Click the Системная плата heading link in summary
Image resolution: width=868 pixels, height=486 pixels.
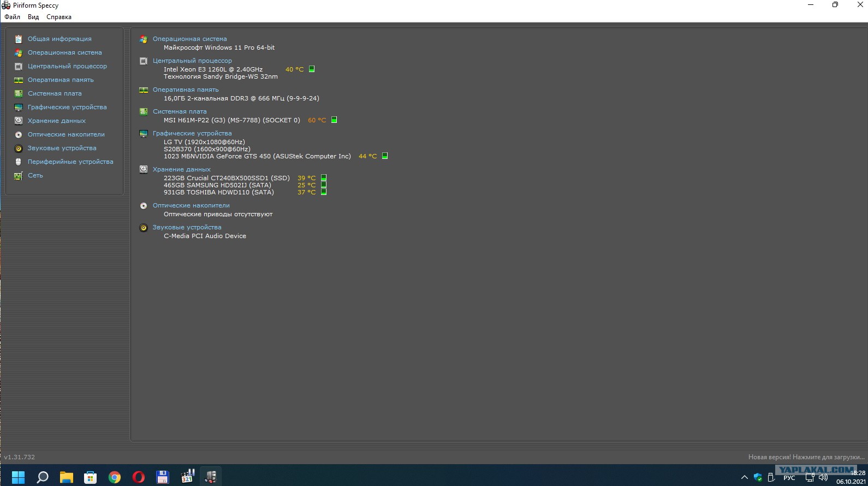(x=180, y=111)
